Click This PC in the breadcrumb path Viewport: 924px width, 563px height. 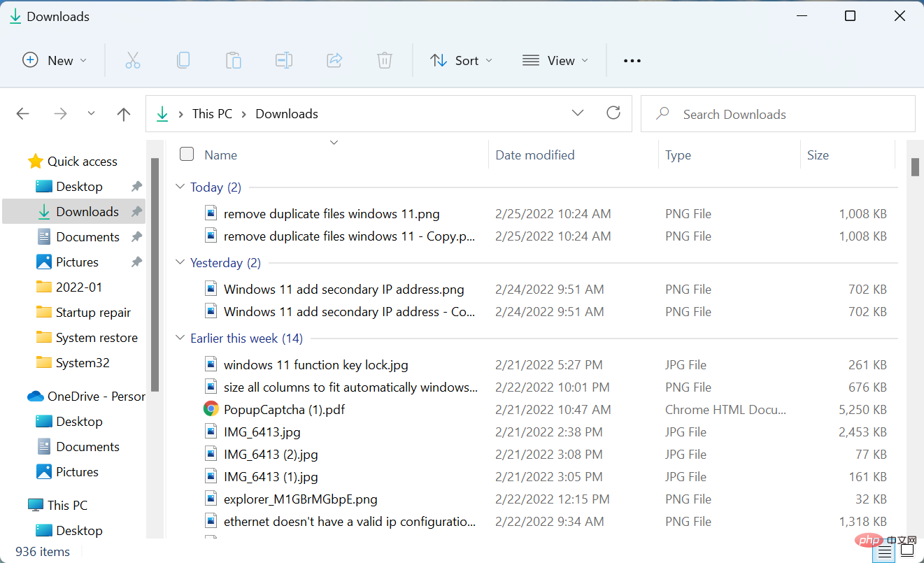tap(212, 114)
